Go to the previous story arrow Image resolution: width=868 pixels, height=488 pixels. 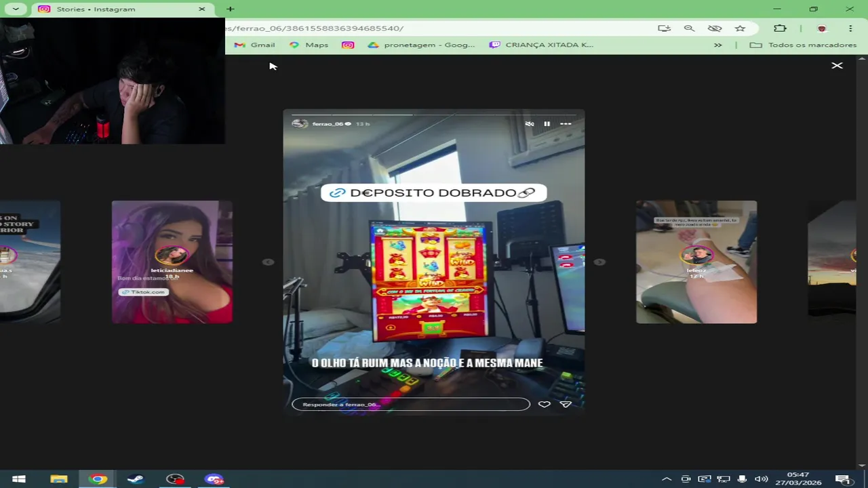268,262
